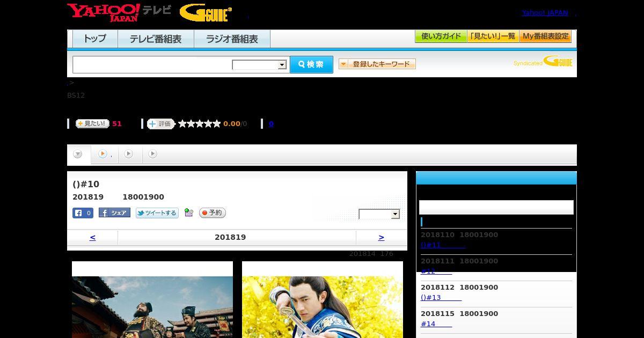Click the ツイートする Twitter button
This screenshot has height=338, width=644.
pos(157,213)
